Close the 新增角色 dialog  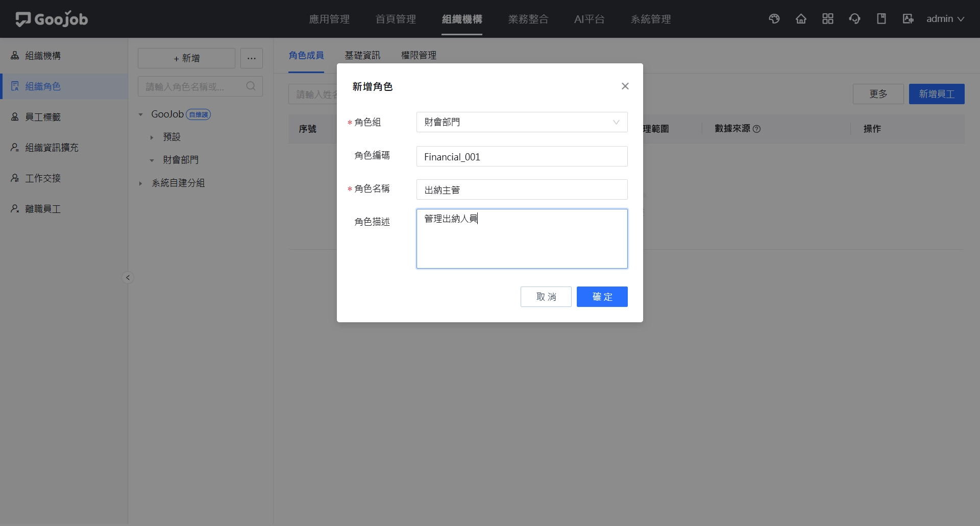[625, 86]
